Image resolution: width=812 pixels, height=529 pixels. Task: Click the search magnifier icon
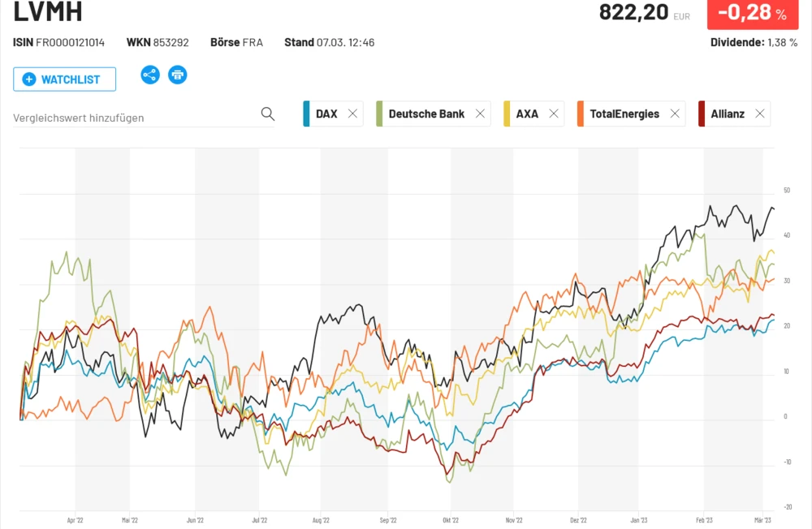point(268,114)
